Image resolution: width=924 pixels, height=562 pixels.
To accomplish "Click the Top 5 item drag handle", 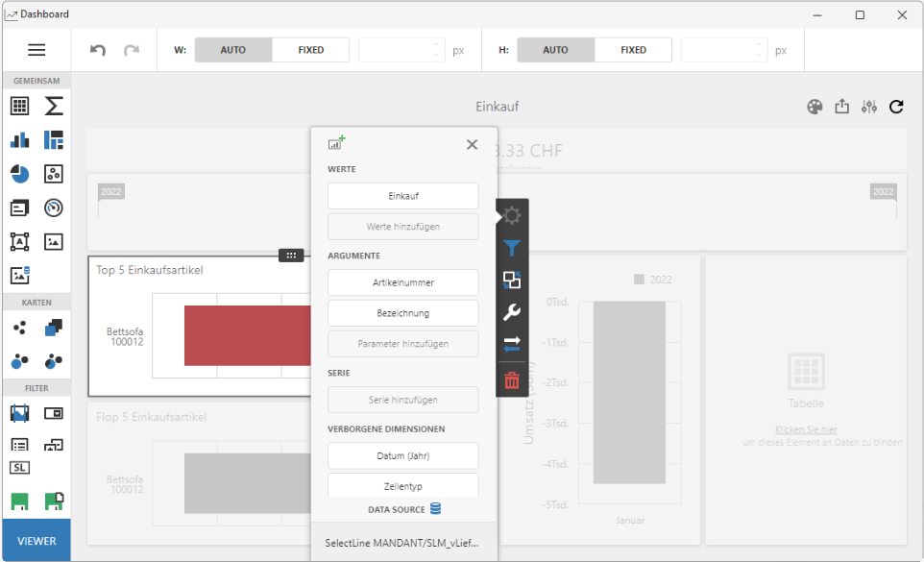I will point(291,256).
